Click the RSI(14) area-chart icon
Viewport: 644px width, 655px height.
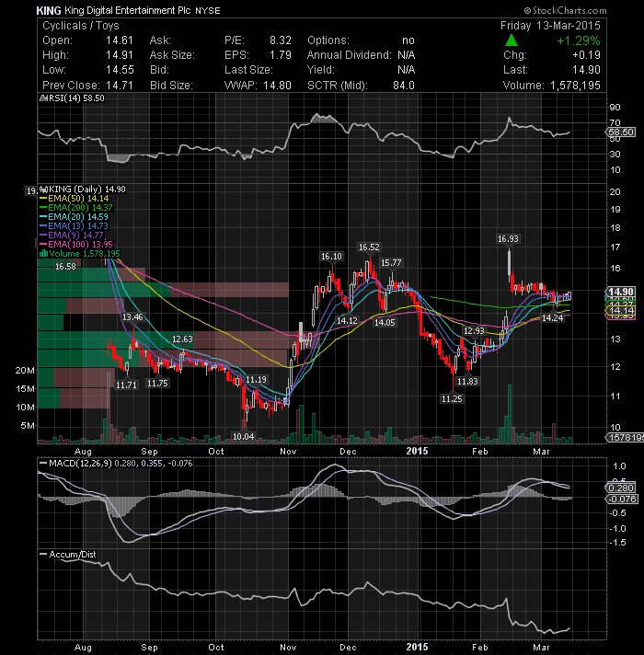tap(43, 98)
